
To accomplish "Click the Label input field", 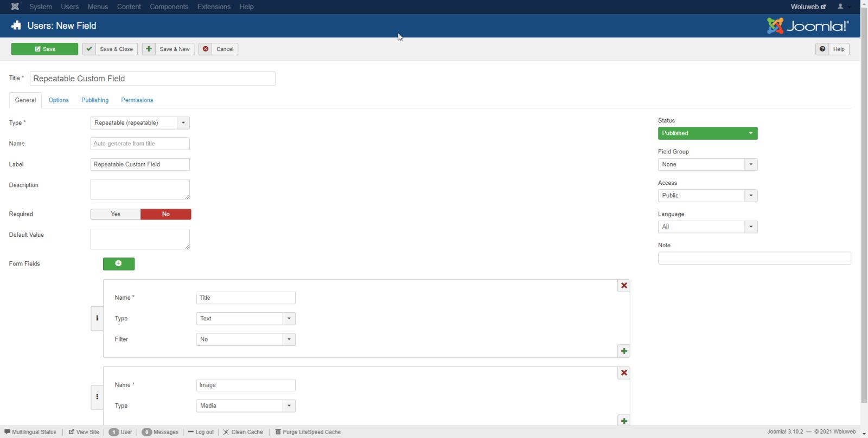I will coord(140,164).
